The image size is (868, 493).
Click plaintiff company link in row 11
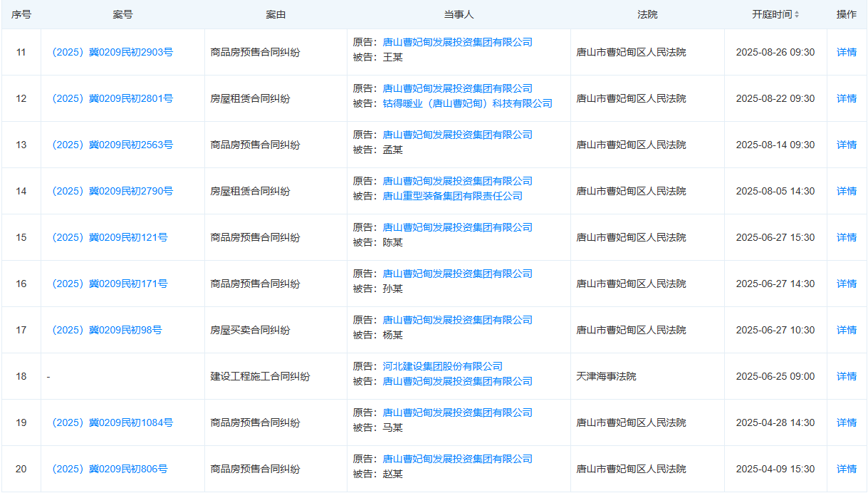(457, 42)
